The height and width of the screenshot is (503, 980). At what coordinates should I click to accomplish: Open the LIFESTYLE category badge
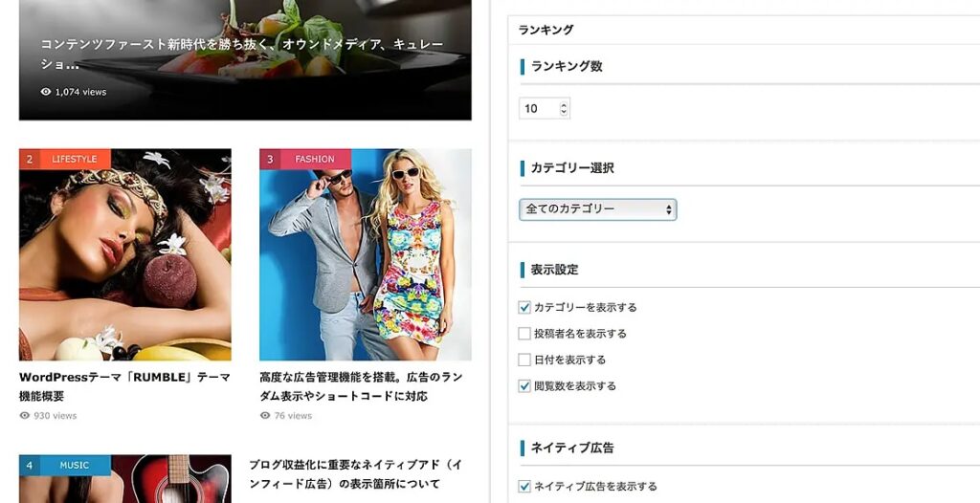[75, 160]
